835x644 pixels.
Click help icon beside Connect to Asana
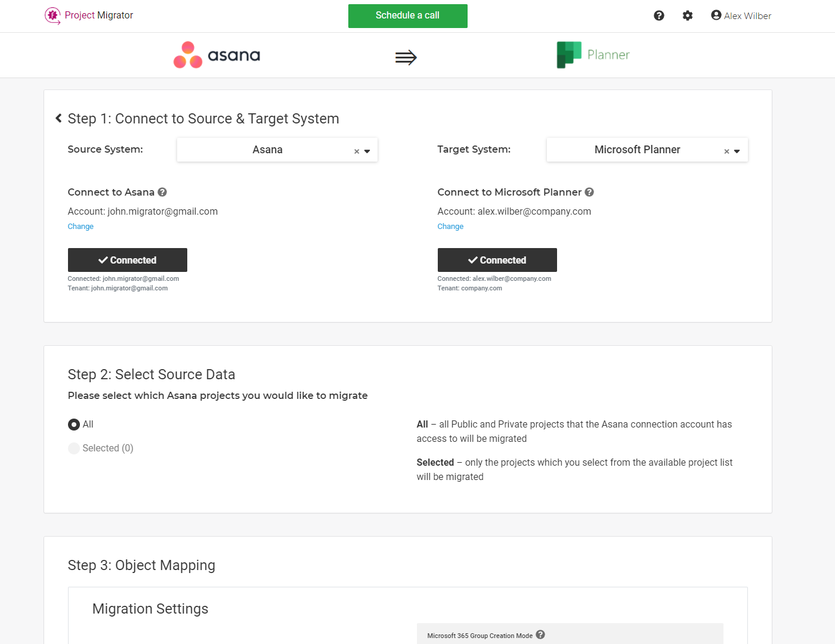(162, 192)
